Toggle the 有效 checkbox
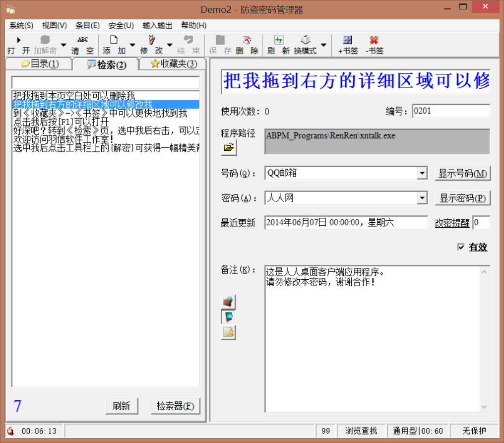The image size is (504, 443). click(461, 247)
